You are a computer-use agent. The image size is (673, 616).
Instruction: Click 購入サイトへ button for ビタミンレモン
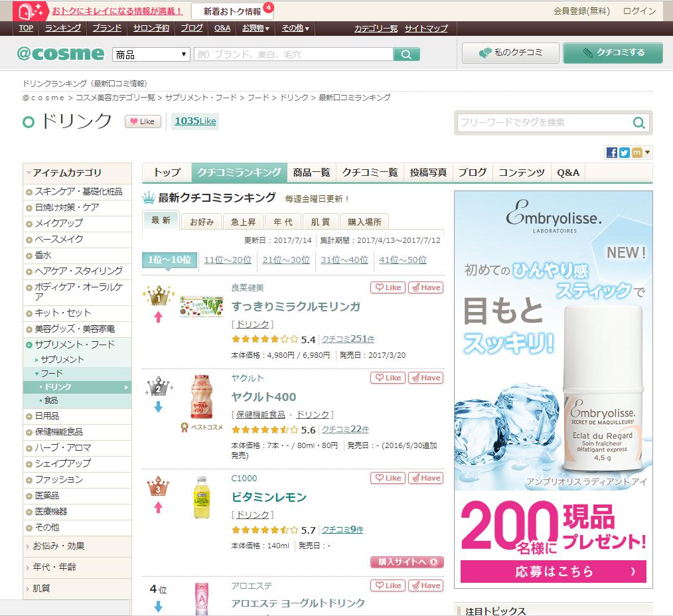click(407, 562)
